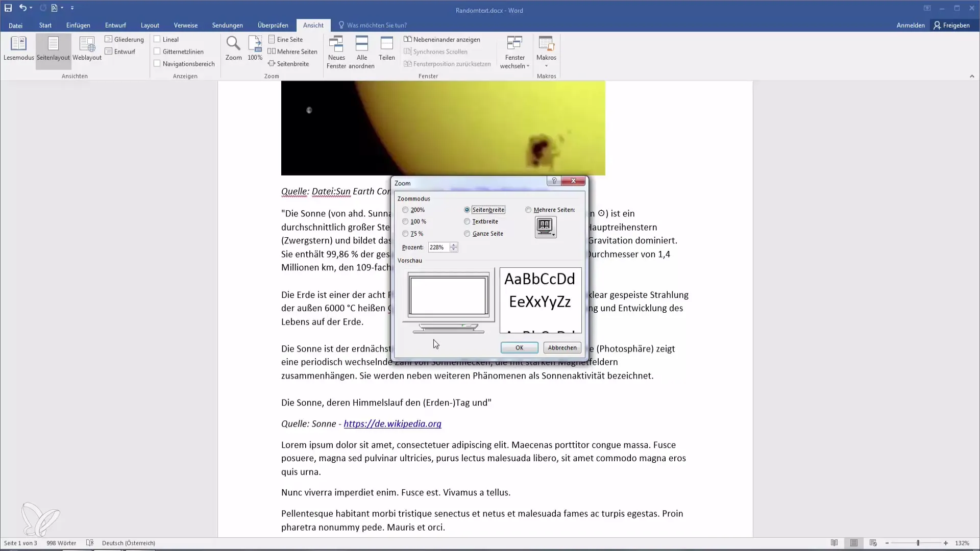Click the Prozent input field
Screen dimensions: 980x551
click(438, 247)
